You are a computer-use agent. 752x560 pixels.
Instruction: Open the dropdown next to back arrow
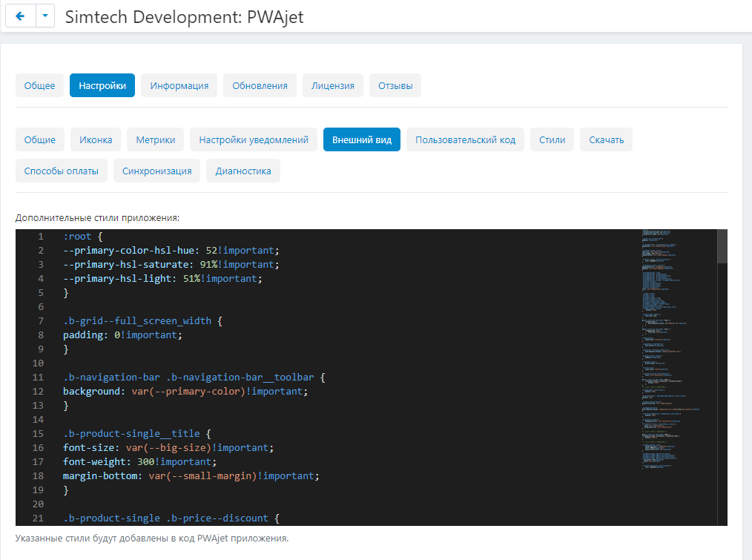coord(45,16)
